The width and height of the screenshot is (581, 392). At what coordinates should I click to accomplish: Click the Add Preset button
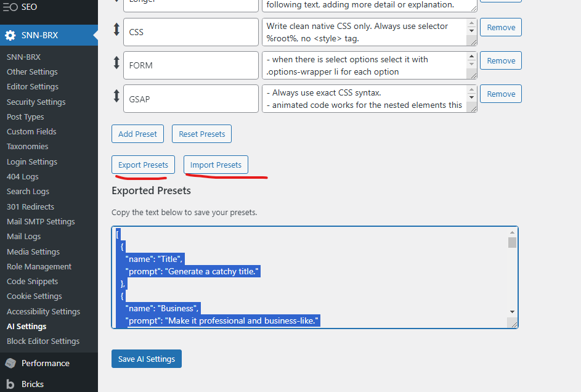click(138, 134)
